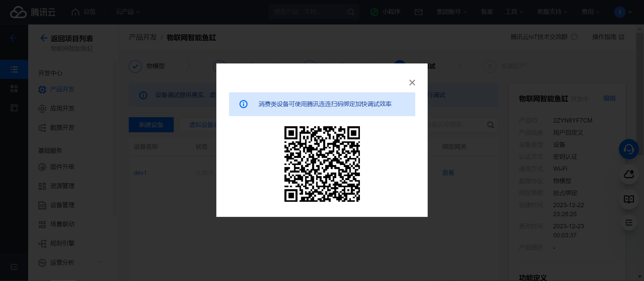Click 2ZYN8YF7CM product ID text
This screenshot has width=644, height=281.
(x=573, y=121)
